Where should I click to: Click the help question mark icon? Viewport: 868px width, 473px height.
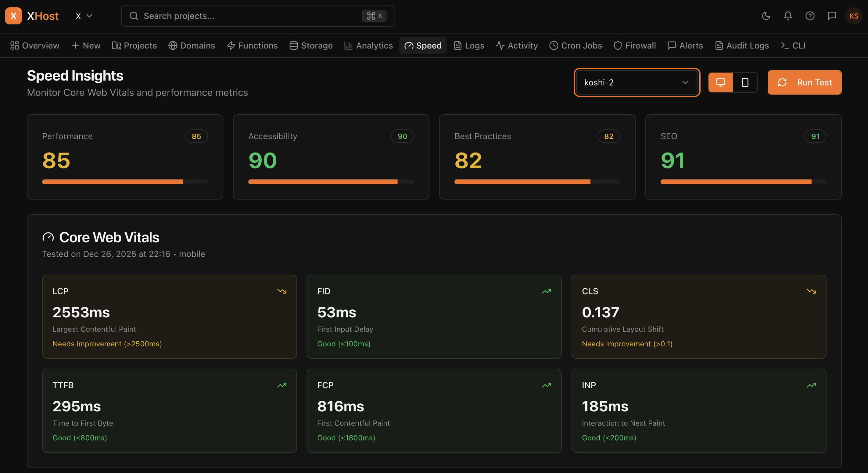click(x=810, y=16)
